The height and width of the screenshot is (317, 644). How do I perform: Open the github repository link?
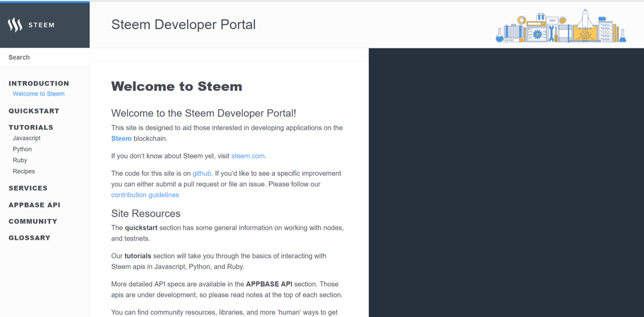[202, 173]
